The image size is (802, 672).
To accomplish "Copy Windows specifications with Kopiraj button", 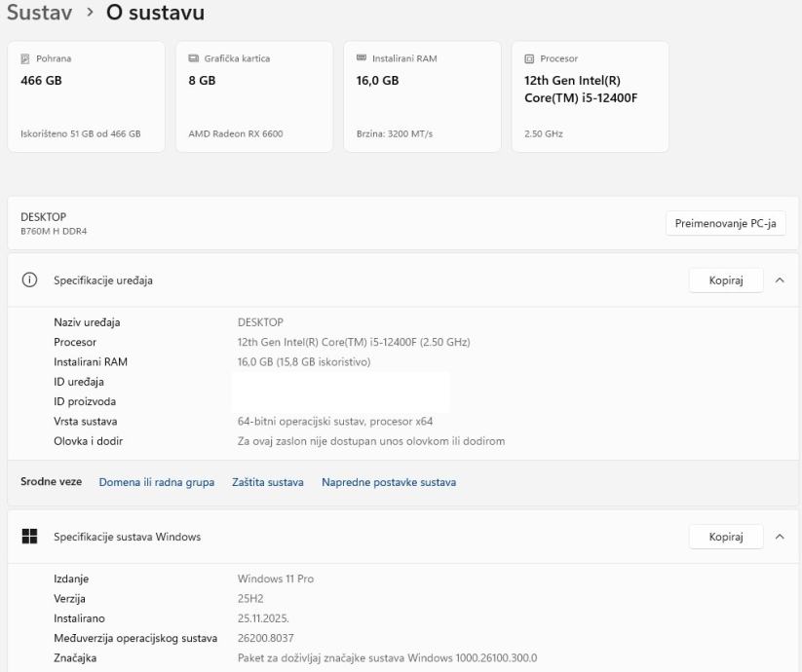I will 726,537.
